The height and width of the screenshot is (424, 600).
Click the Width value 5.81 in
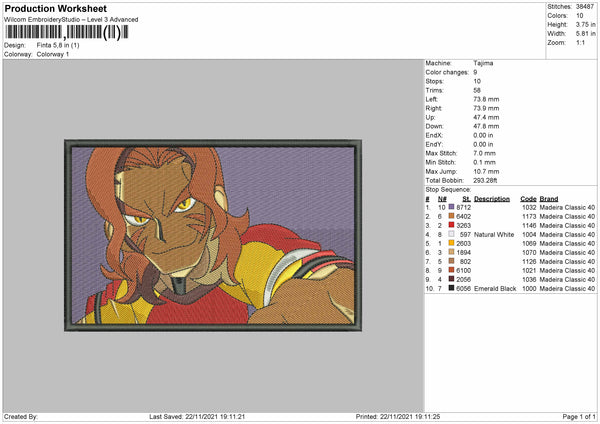click(585, 34)
